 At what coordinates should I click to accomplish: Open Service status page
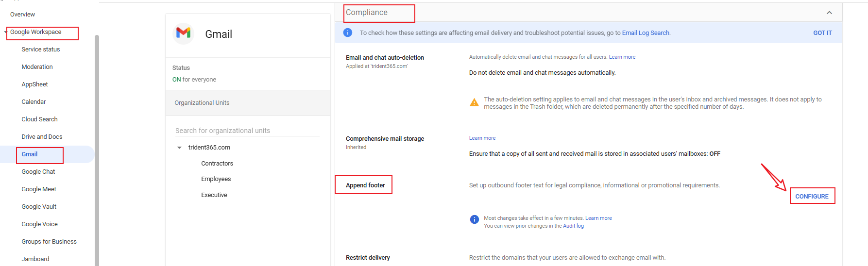(41, 50)
